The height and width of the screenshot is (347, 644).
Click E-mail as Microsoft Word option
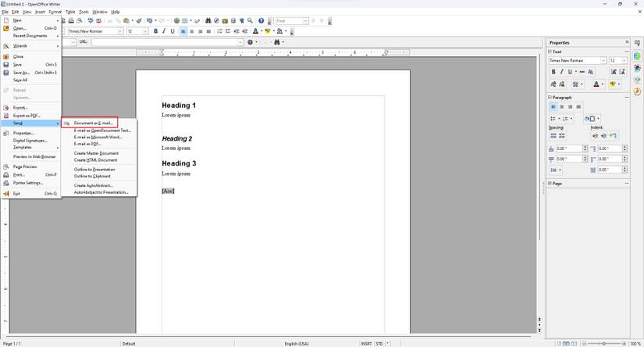coord(98,137)
